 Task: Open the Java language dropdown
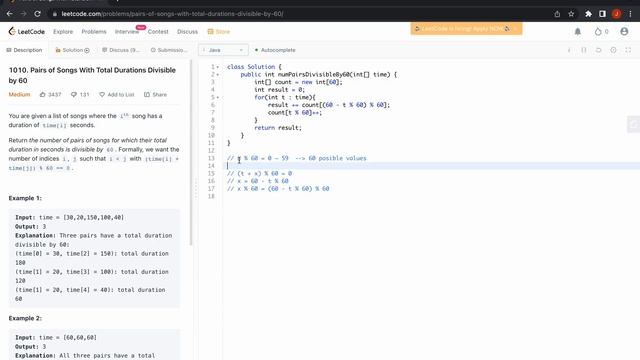click(x=223, y=50)
